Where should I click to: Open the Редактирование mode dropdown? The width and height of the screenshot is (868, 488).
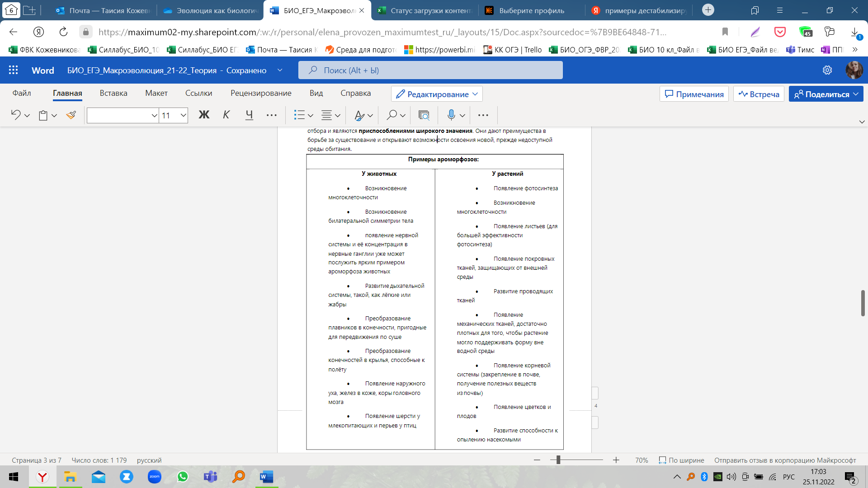[x=437, y=94]
